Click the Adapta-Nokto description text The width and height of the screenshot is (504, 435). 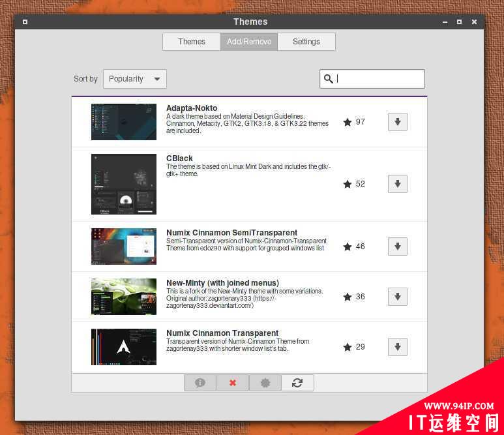[x=247, y=123]
